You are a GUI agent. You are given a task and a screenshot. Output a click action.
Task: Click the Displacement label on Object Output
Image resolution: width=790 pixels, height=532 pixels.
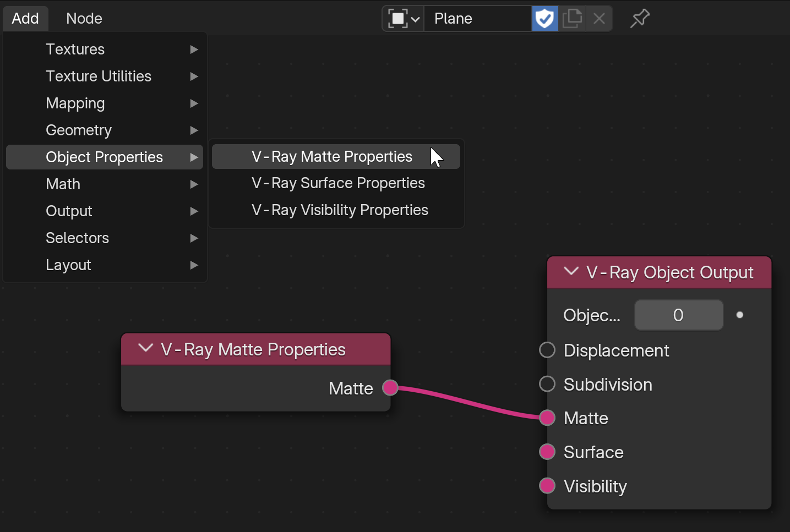(x=617, y=350)
